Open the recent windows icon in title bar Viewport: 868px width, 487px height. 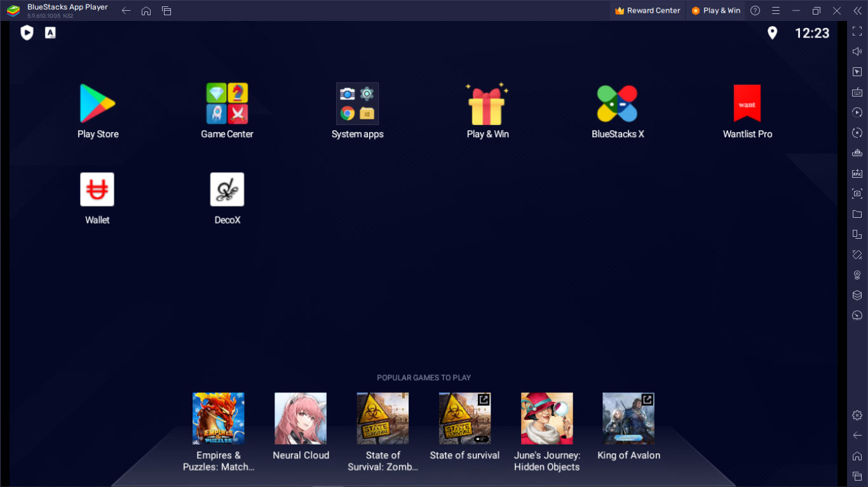pyautogui.click(x=166, y=11)
